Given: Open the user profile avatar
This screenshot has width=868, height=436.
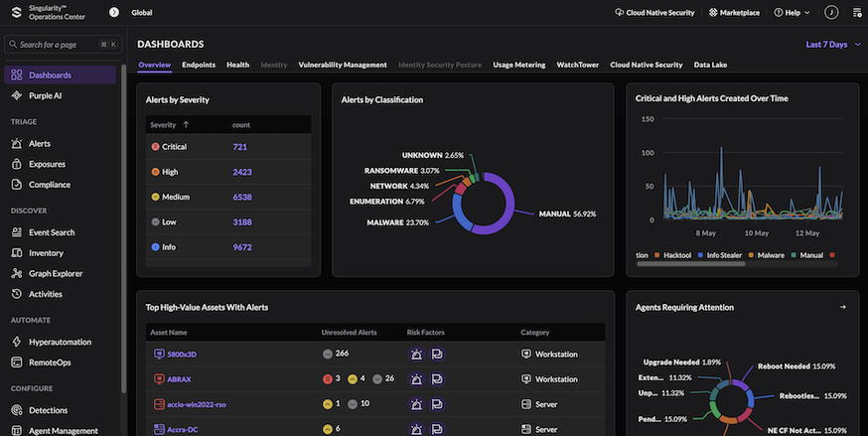Looking at the screenshot, I should [831, 12].
